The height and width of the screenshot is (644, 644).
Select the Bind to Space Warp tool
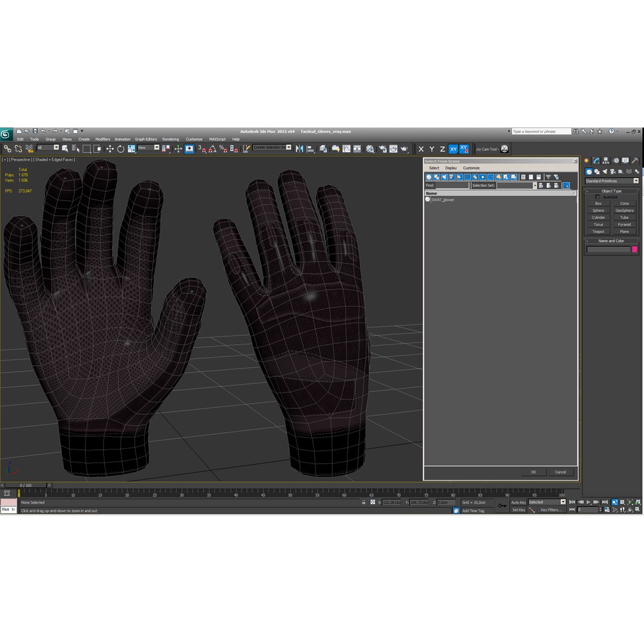[29, 148]
